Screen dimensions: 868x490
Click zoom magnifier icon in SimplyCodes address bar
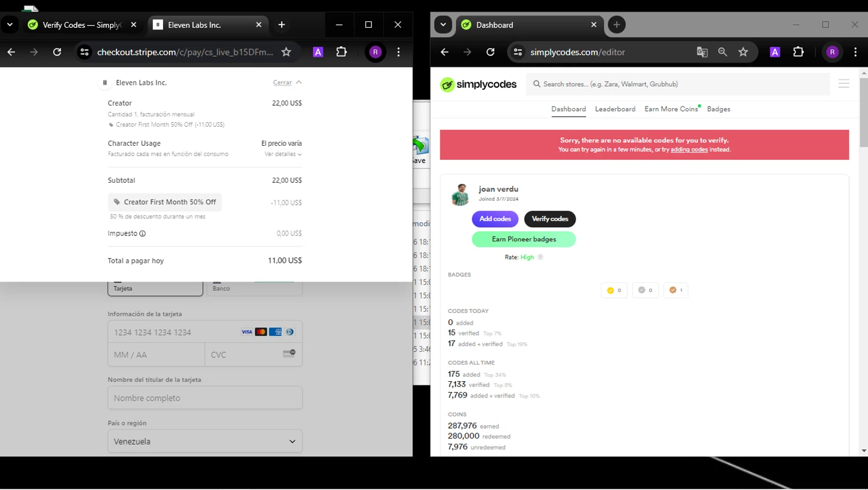(x=722, y=52)
